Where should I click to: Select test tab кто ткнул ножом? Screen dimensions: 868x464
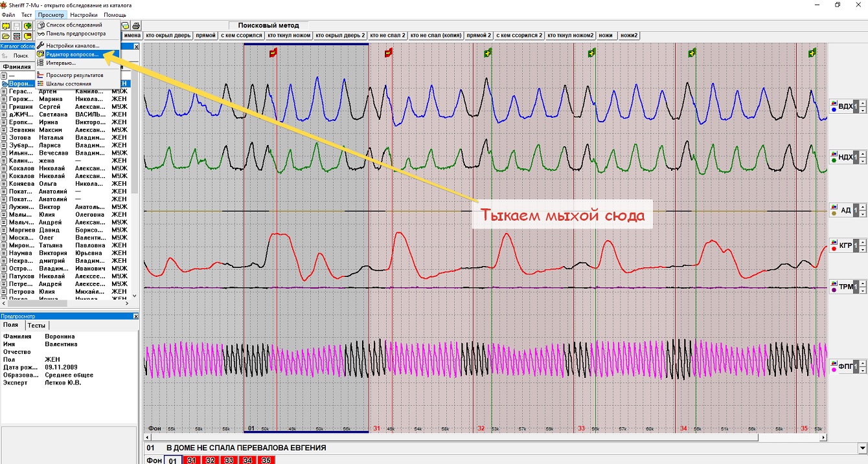pos(289,36)
